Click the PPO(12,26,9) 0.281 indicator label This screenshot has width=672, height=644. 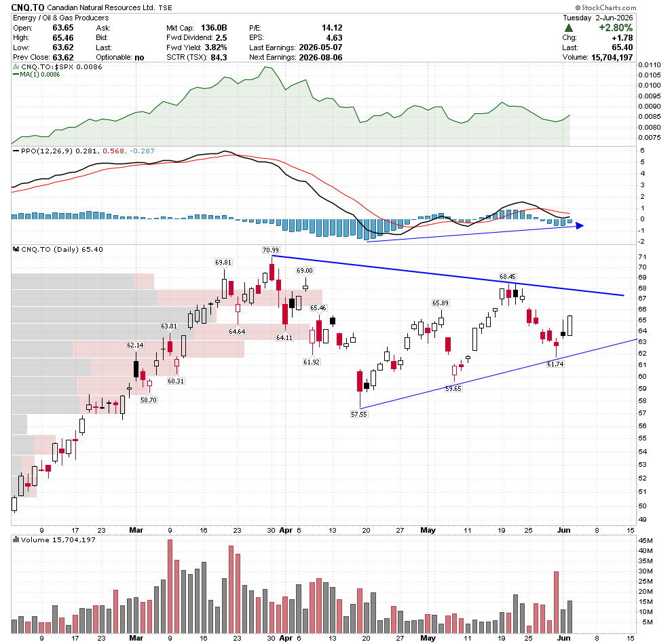tap(59, 151)
